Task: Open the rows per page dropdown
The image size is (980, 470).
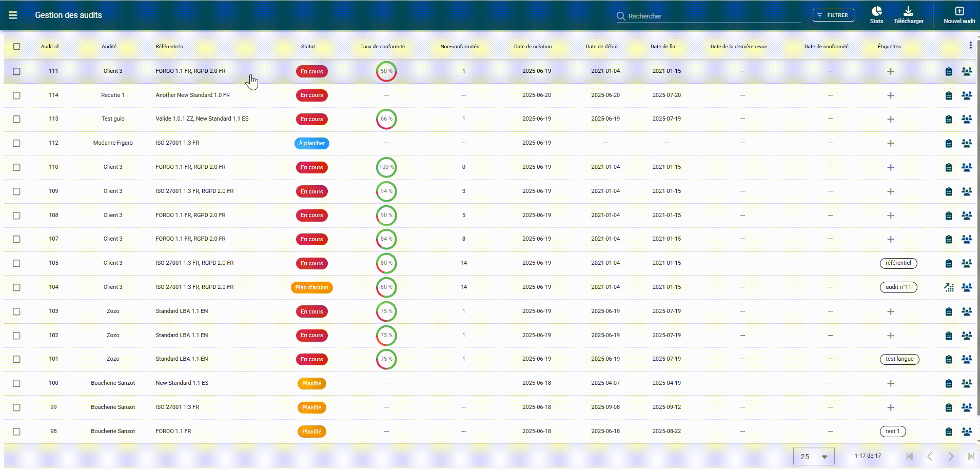Action: click(x=814, y=456)
